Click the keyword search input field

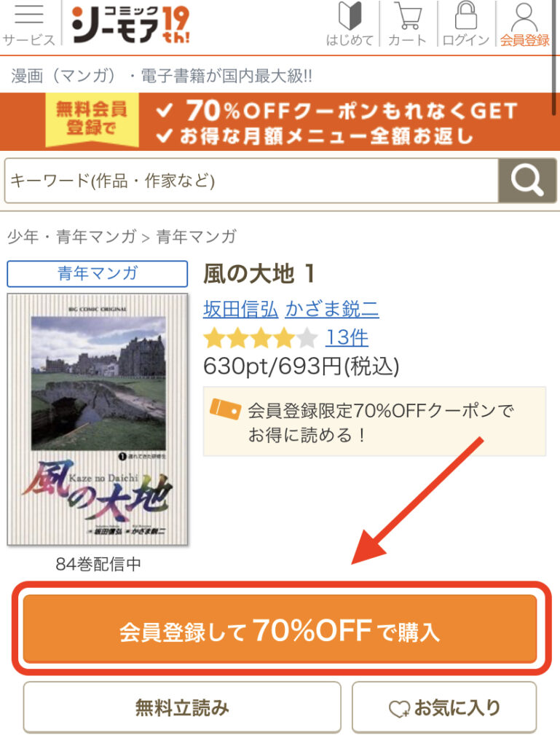[x=251, y=181]
